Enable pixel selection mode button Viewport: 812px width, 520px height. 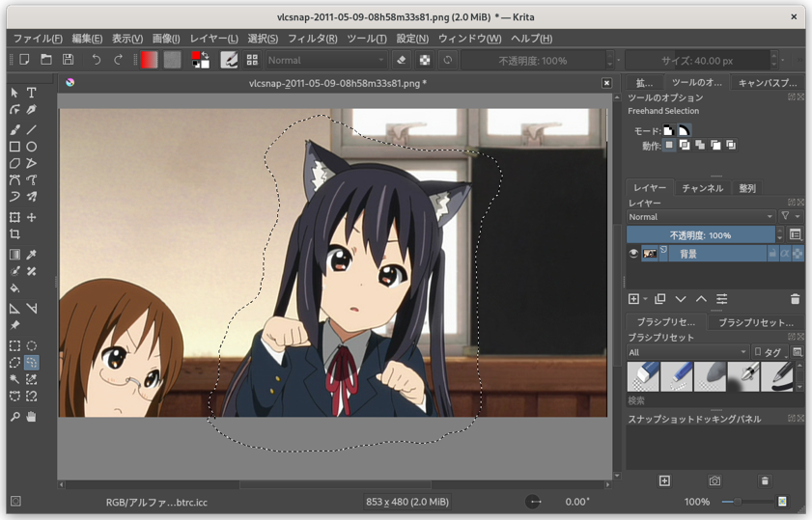[x=668, y=130]
